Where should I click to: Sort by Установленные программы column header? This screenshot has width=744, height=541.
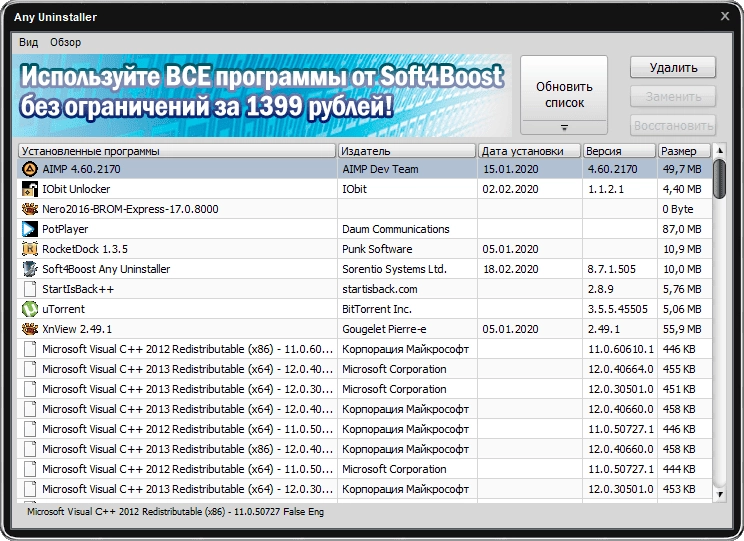[177, 151]
